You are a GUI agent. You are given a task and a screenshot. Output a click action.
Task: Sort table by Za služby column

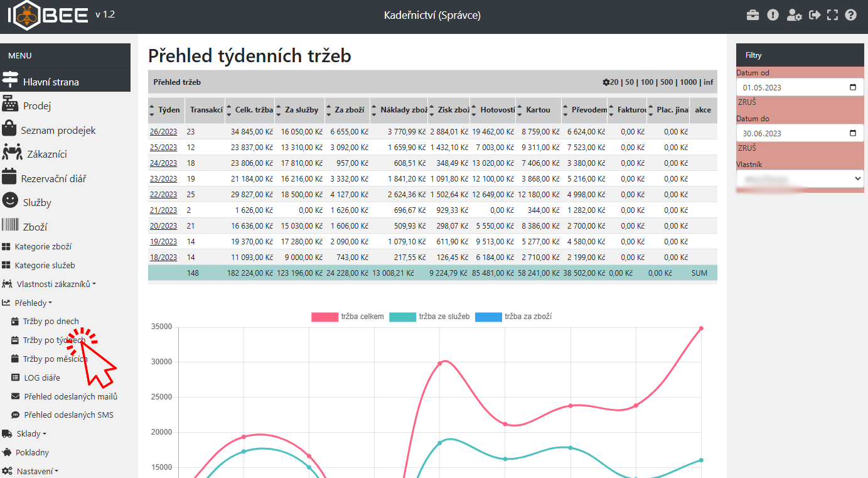(300, 110)
